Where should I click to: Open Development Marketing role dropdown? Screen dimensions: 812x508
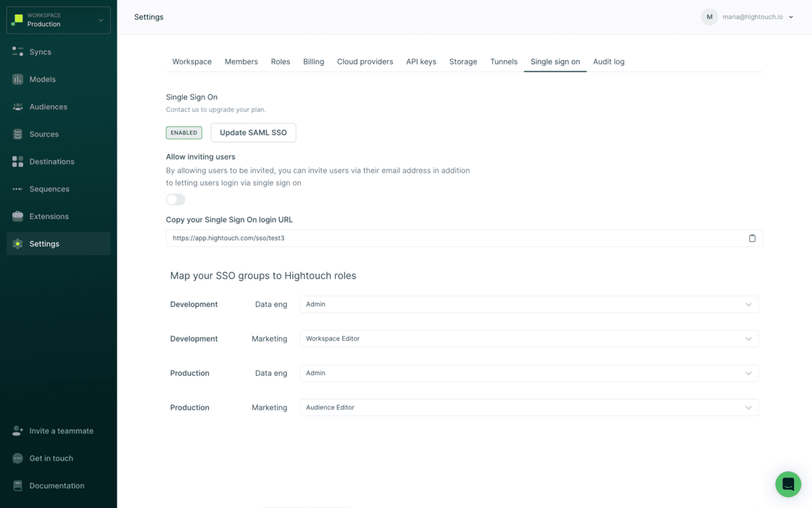(x=529, y=339)
